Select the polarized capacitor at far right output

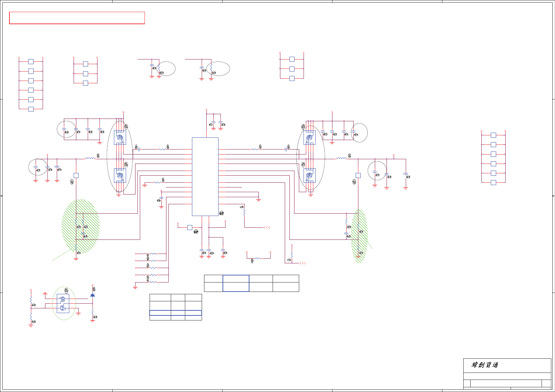coord(406,175)
